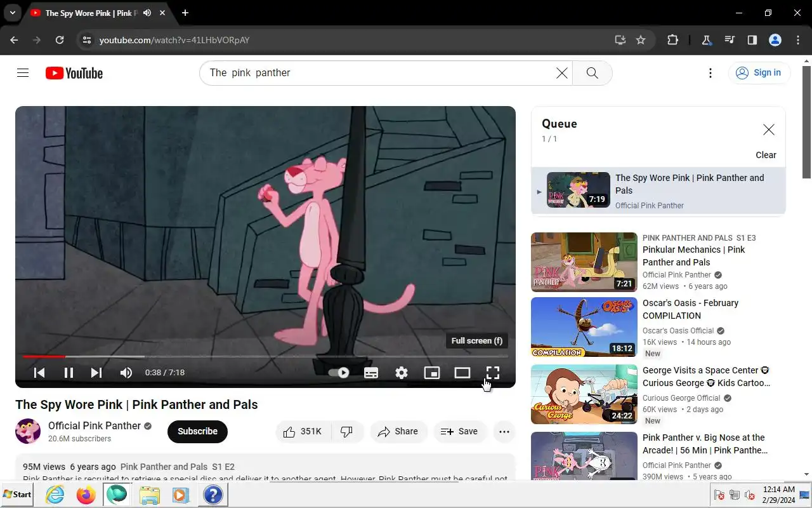Mute the video volume

[126, 373]
